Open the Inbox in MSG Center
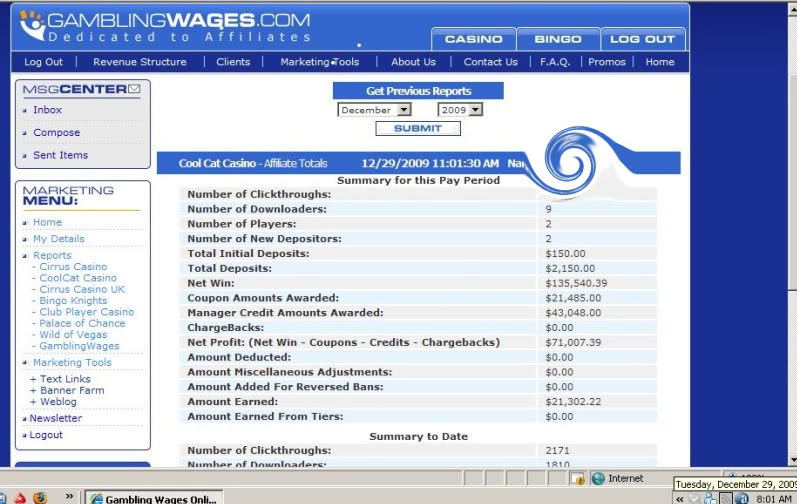Image resolution: width=797 pixels, height=504 pixels. click(x=47, y=110)
